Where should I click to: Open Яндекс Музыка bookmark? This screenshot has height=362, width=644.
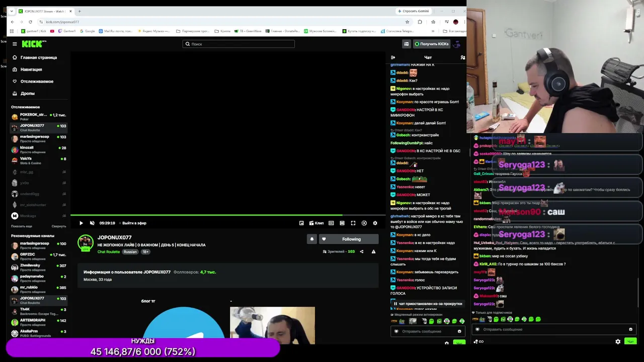click(x=154, y=31)
